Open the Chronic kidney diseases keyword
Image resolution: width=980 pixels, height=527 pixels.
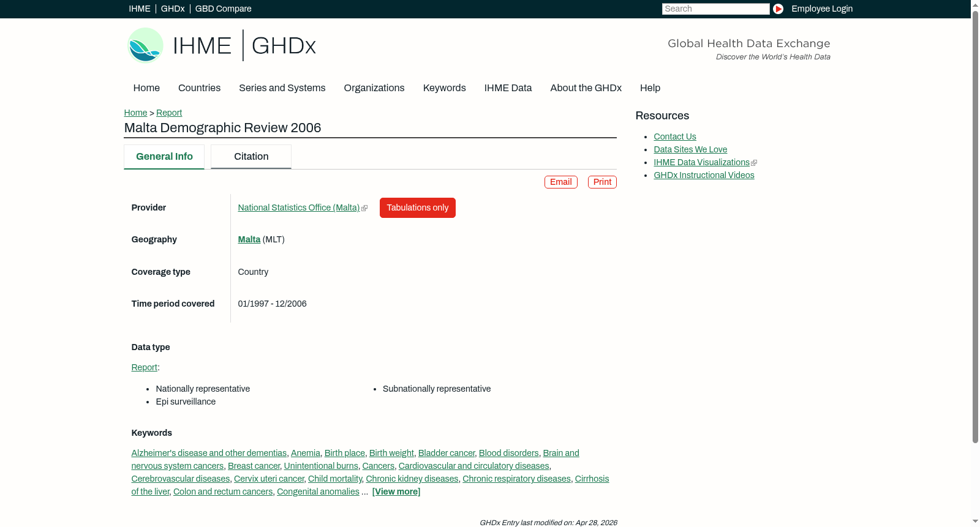point(412,479)
